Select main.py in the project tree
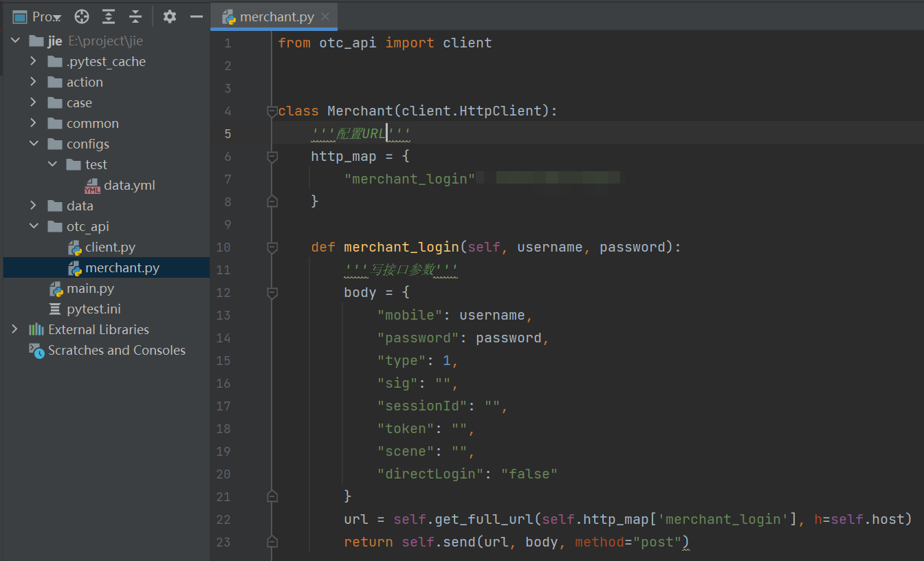 coord(90,289)
